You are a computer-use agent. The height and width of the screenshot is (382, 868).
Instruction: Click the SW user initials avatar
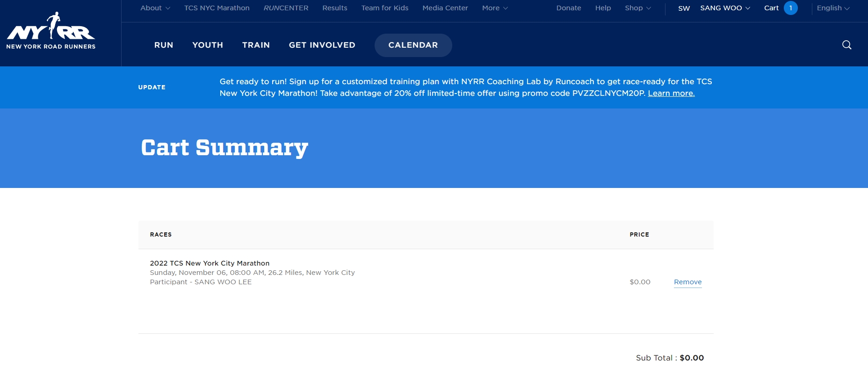pos(684,8)
